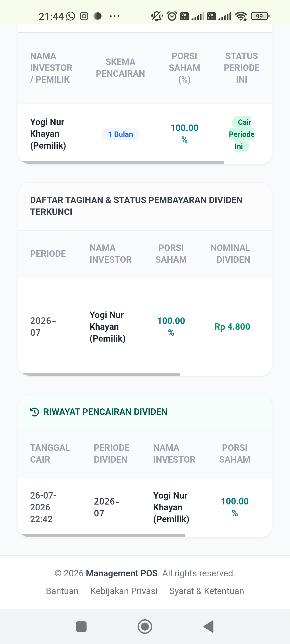Tap the Wi-Fi signal icon
This screenshot has width=290, height=644.
[x=241, y=16]
